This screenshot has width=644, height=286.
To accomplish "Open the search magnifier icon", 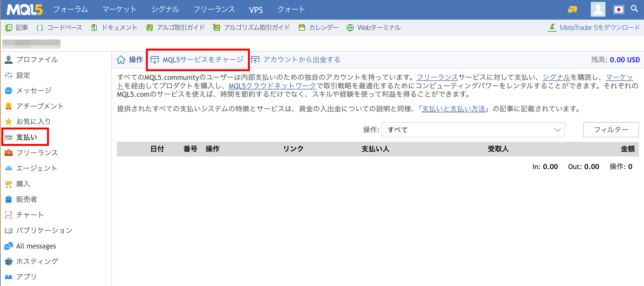I will point(634,9).
